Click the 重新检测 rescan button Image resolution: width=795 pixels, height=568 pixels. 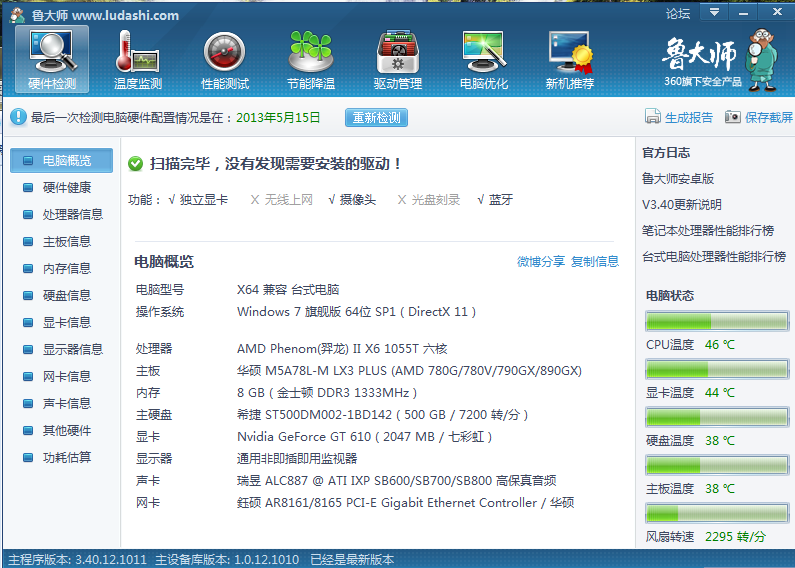376,118
